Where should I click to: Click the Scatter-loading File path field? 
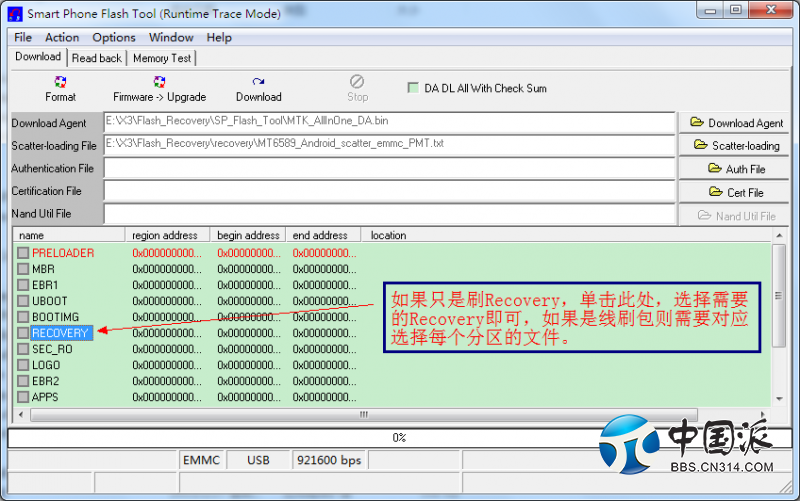click(x=389, y=145)
